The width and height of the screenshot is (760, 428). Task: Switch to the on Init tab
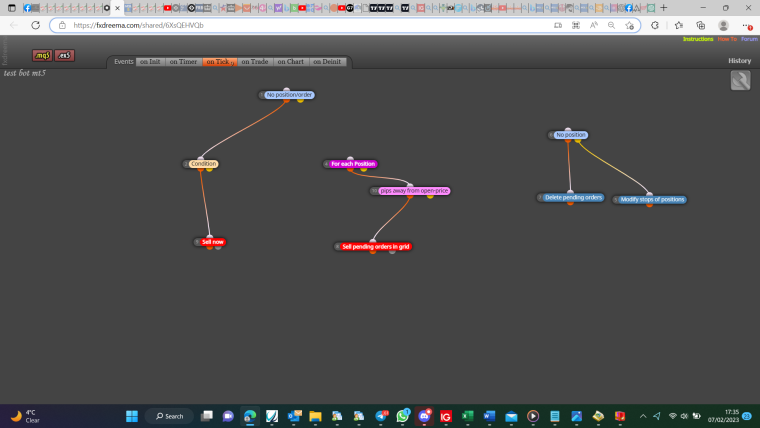[x=150, y=62]
